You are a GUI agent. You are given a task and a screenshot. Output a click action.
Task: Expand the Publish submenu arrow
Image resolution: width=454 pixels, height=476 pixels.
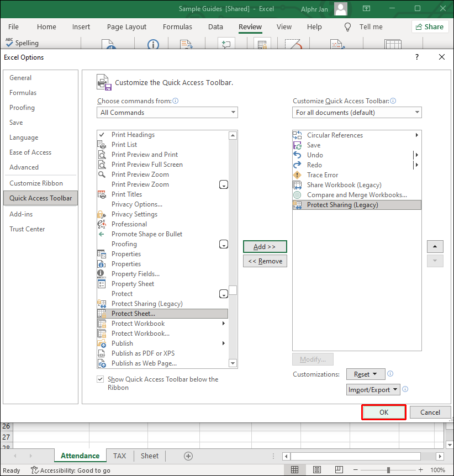point(224,343)
